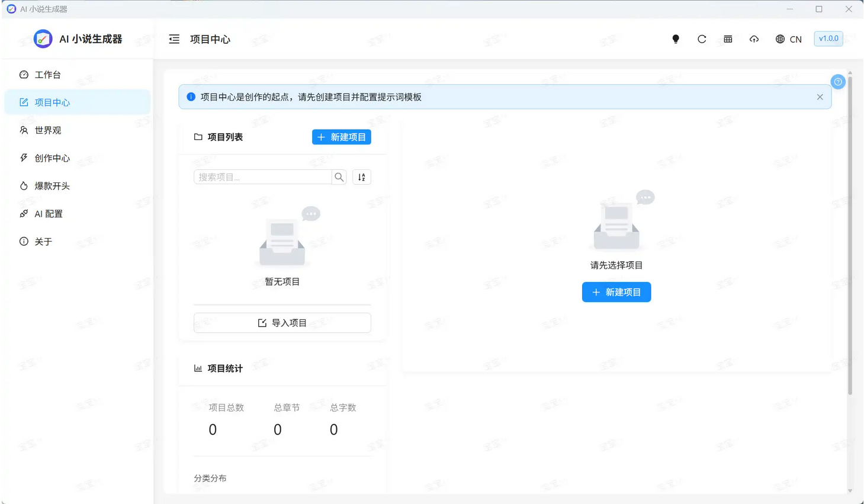Screen dimensions: 864x504
Task: Open the CN language selector
Action: pyautogui.click(x=789, y=39)
